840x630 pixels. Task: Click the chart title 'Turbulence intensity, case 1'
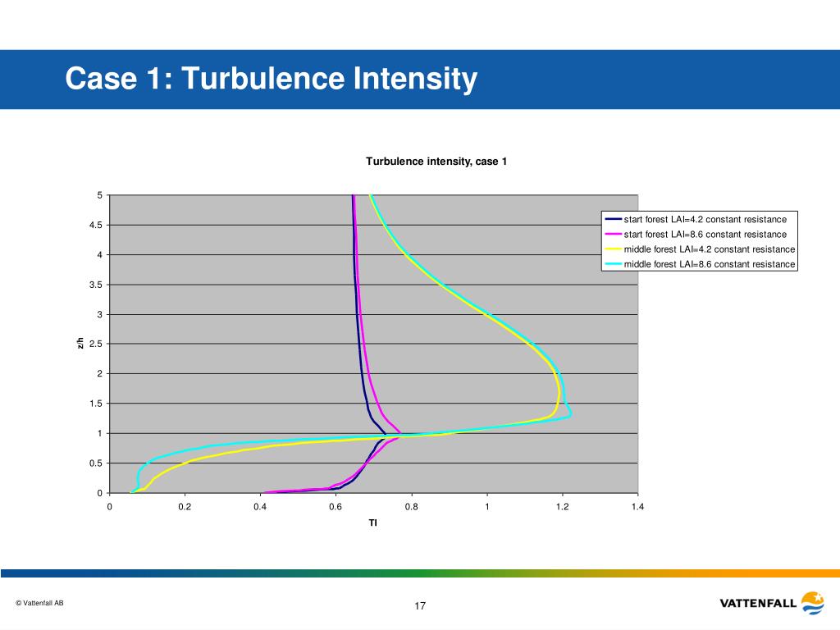click(436, 162)
